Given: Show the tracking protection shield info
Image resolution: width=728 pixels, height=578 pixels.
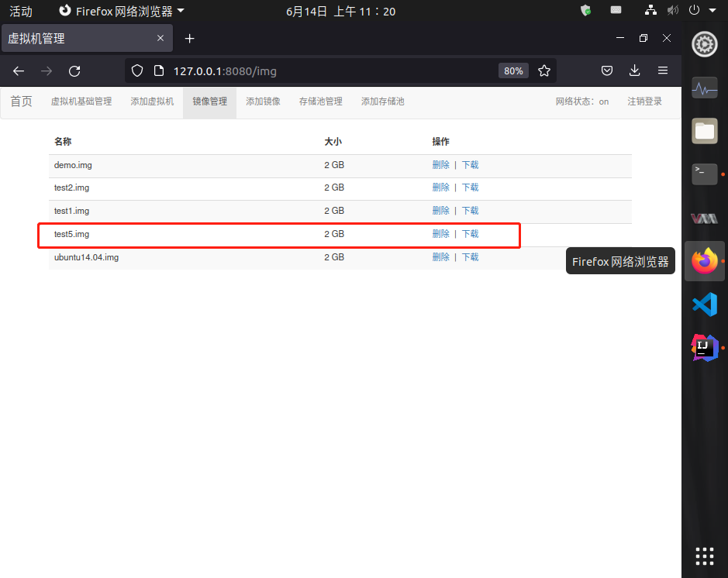Looking at the screenshot, I should click(x=137, y=71).
